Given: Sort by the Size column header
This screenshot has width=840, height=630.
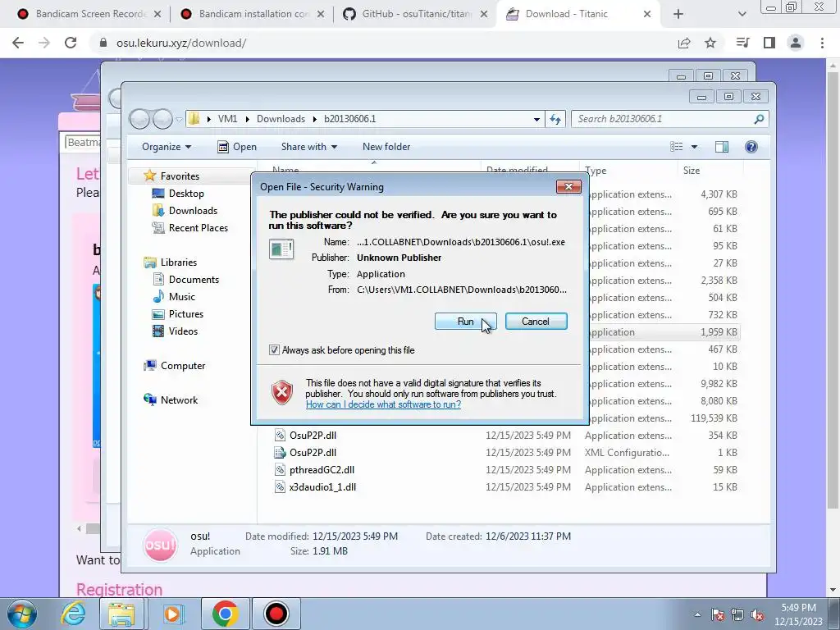Looking at the screenshot, I should click(x=691, y=171).
